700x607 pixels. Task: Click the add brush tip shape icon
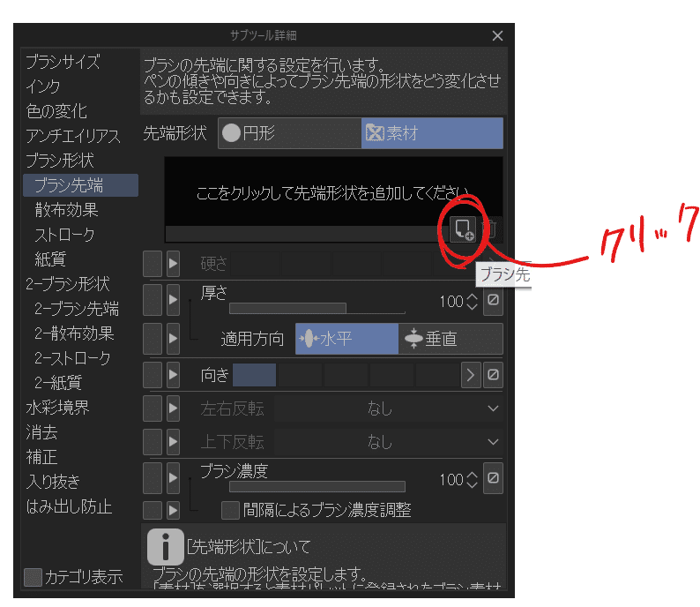click(463, 229)
